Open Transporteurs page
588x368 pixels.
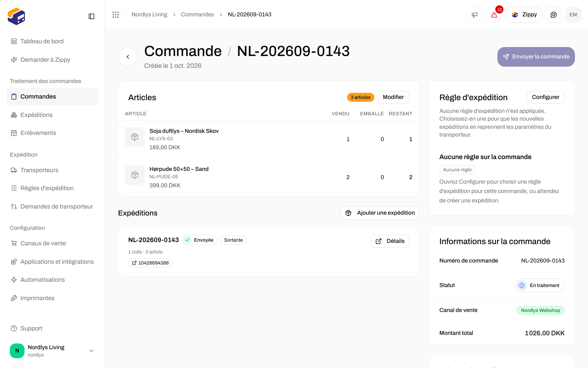[52, 170]
